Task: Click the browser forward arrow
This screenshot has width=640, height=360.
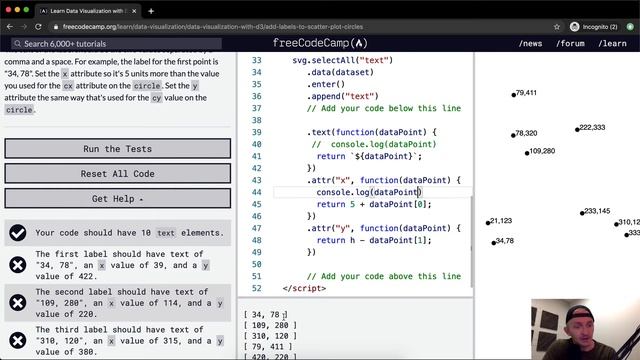Action: point(24,27)
